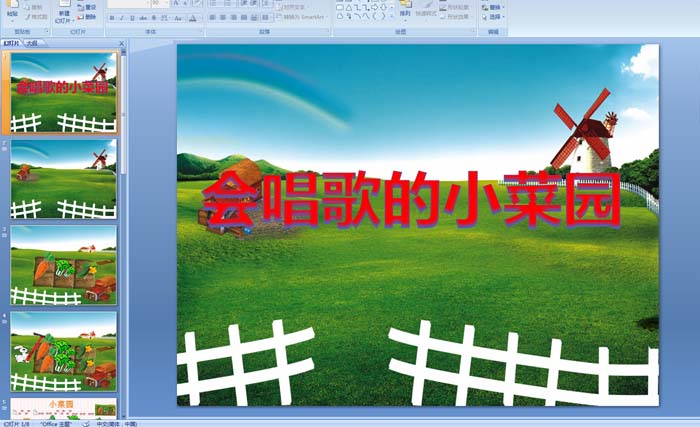
Task: Select slide 2 thumbnail with empty meadow
Action: pos(63,179)
